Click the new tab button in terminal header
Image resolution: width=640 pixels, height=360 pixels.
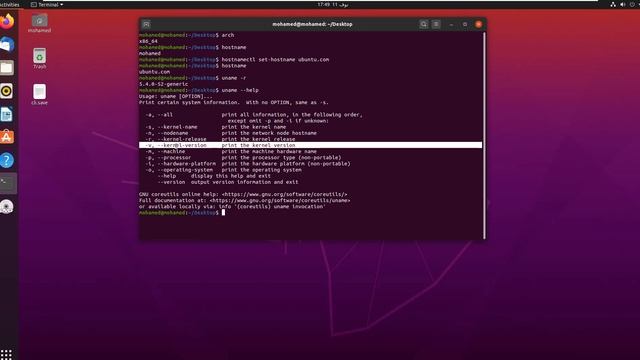pyautogui.click(x=146, y=24)
